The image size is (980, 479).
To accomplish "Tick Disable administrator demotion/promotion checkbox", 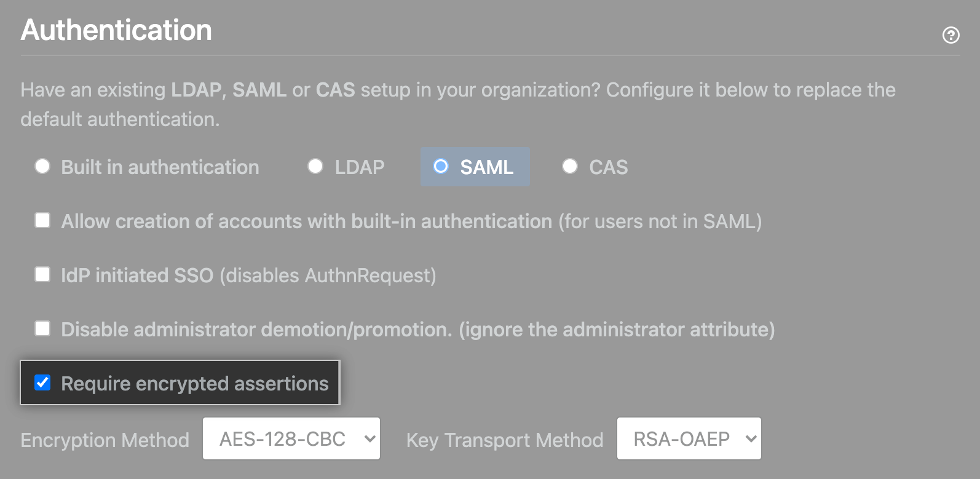I will point(42,328).
